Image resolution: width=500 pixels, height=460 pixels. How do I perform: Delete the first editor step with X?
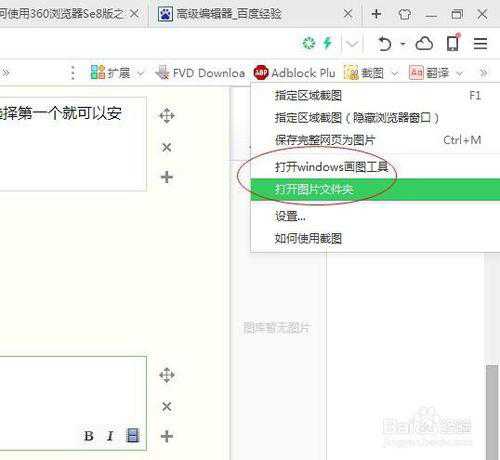(x=167, y=147)
